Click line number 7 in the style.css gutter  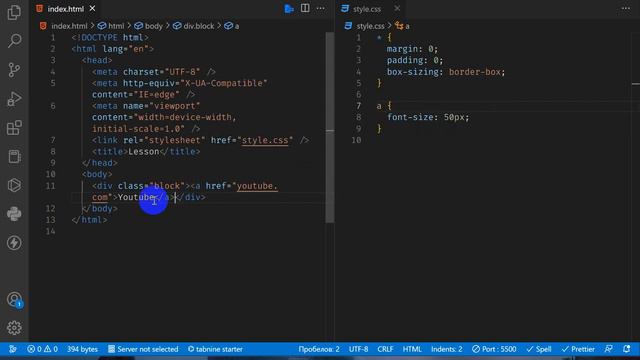click(x=358, y=106)
